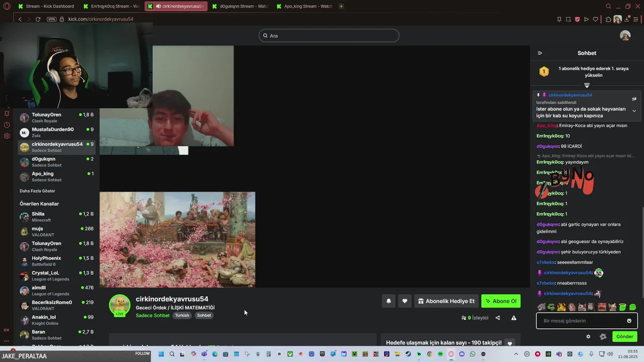This screenshot has width=644, height=362.
Task: Insert the green Pepe frog quick emote
Action: point(551,307)
